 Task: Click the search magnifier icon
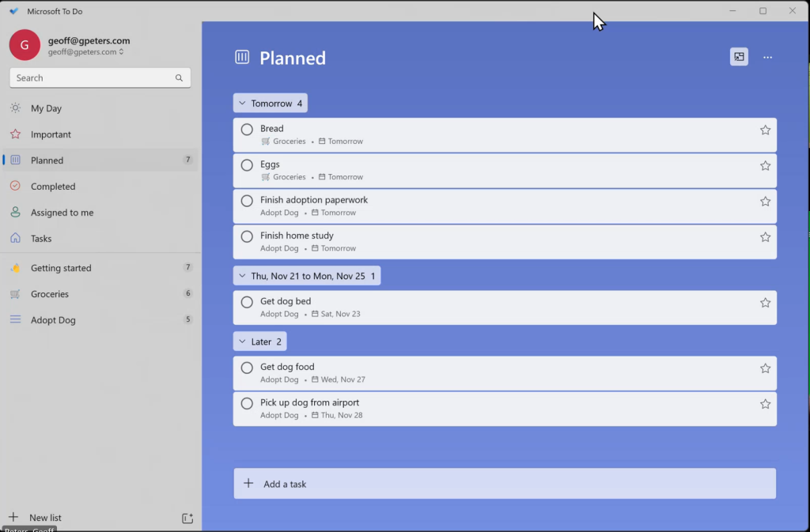tap(179, 78)
